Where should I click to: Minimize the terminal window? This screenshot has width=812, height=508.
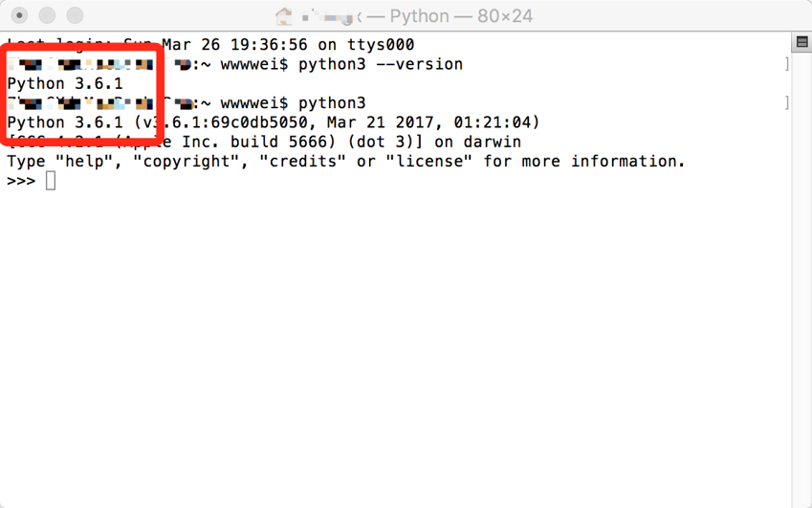coord(47,15)
